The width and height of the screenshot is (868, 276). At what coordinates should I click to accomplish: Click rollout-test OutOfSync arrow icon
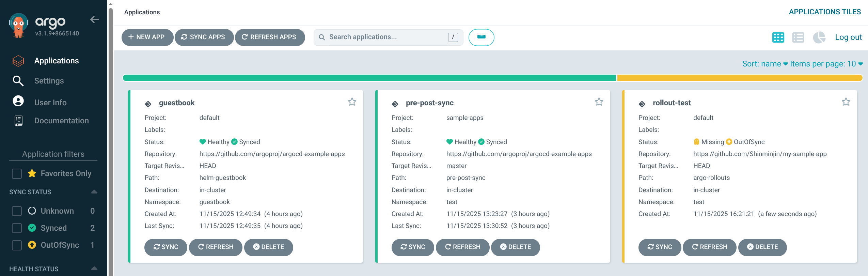click(x=729, y=142)
